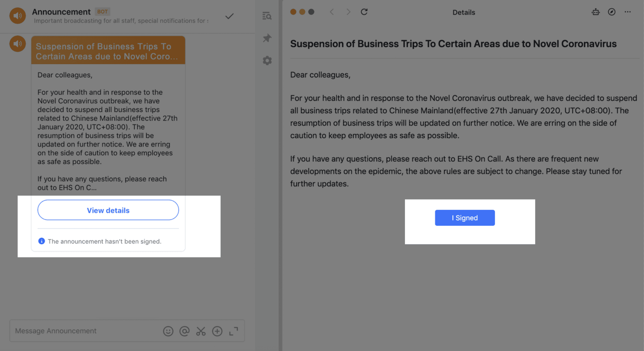Click the plus add attachment icon
The width and height of the screenshot is (644, 351).
coord(217,331)
